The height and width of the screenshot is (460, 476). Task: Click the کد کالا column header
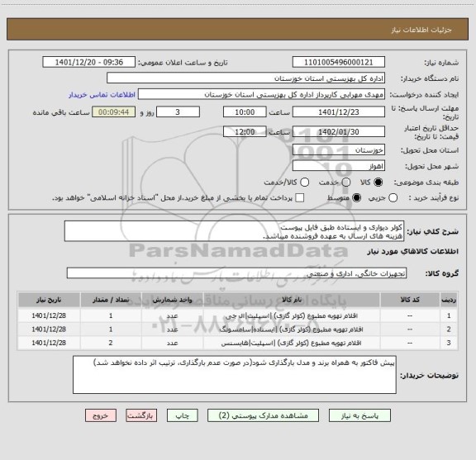tap(410, 300)
